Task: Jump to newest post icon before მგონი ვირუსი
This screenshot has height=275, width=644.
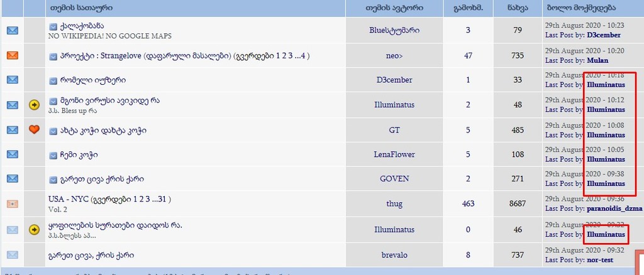Action: [53, 101]
